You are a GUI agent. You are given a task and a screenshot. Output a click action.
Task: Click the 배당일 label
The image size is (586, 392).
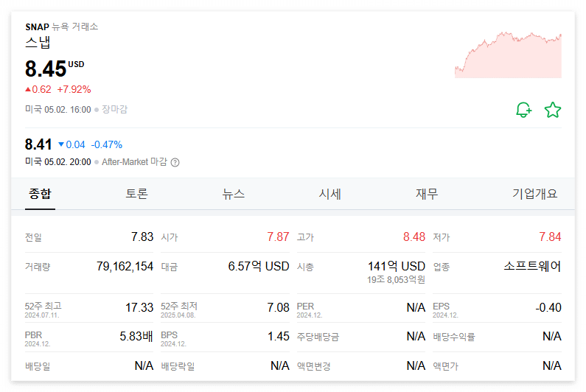38,365
